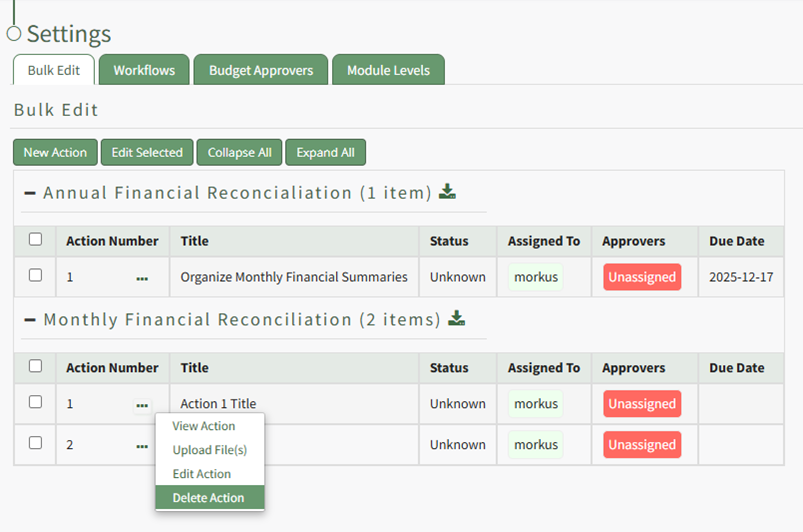Select Upload File(s) menu entry
Viewport: 803px width, 532px height.
click(x=209, y=450)
